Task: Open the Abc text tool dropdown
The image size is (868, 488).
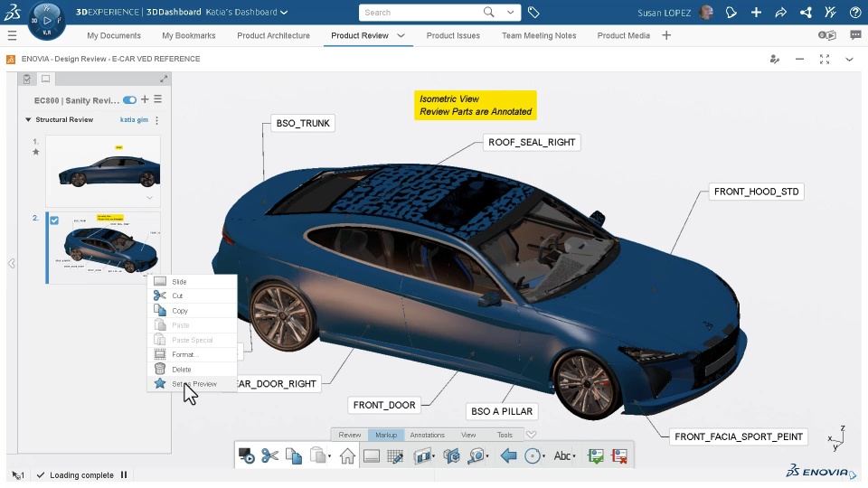Action: pos(574,456)
